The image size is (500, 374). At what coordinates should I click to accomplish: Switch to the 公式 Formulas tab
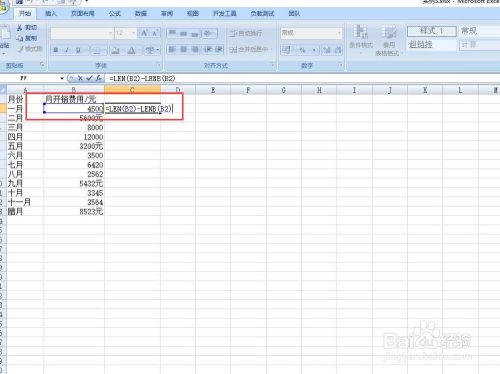pos(115,14)
